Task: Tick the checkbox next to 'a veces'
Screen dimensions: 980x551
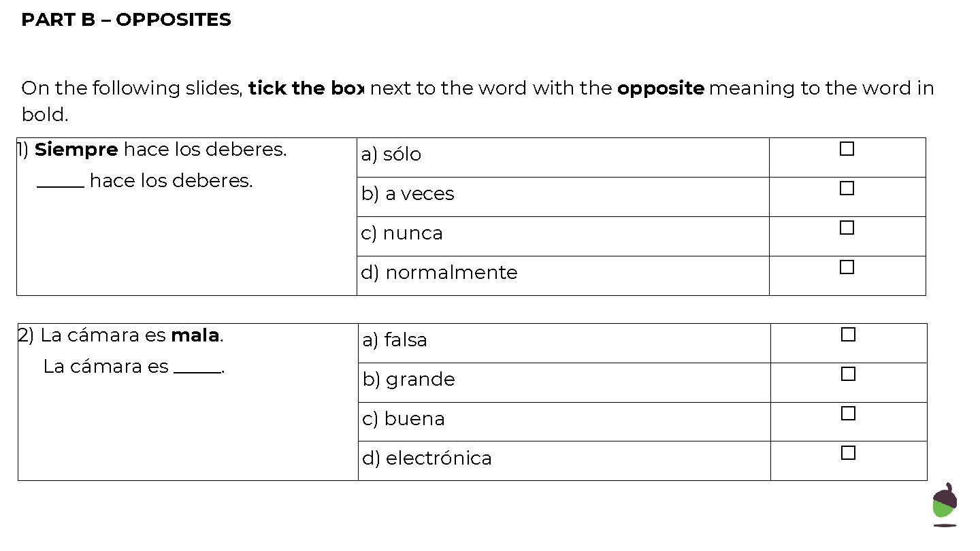Action: (x=847, y=188)
